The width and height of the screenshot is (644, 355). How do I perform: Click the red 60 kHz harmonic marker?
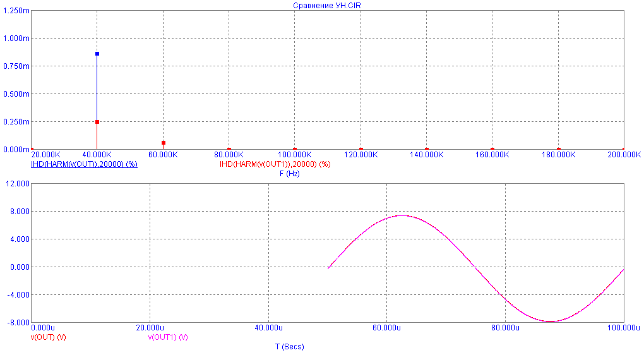point(164,143)
